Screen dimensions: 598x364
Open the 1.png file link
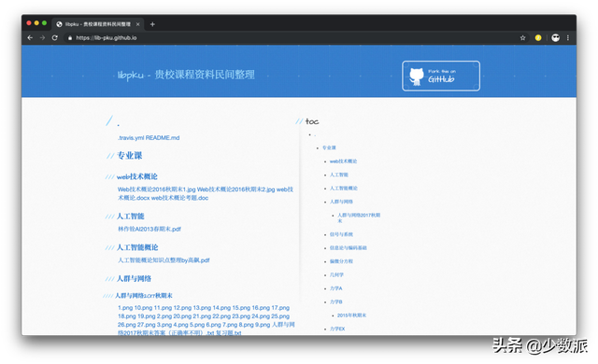(x=124, y=308)
